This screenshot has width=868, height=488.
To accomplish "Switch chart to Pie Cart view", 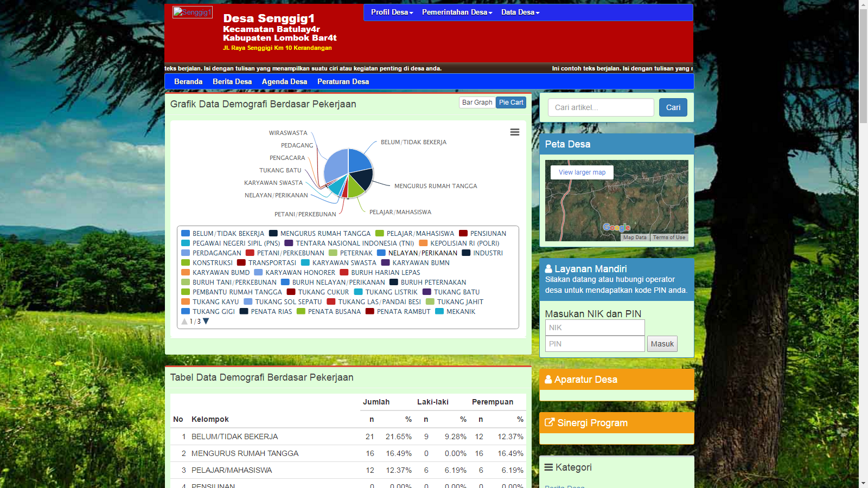I will (x=511, y=102).
